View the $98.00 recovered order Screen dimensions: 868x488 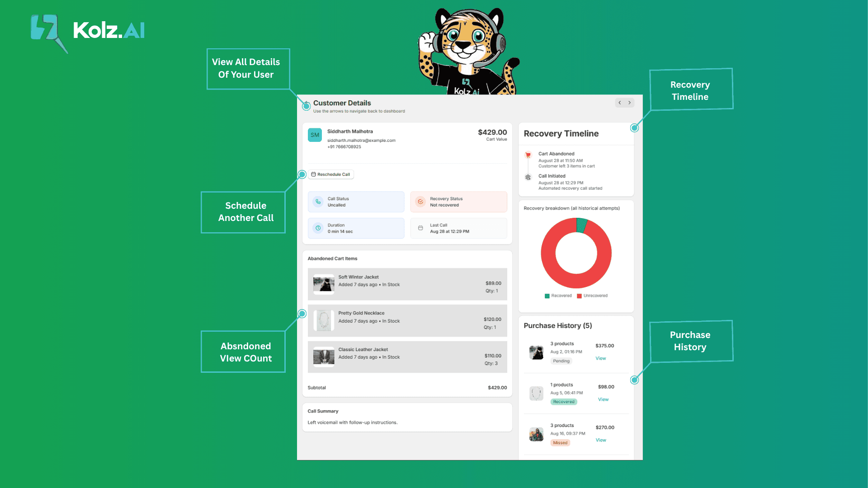click(603, 399)
